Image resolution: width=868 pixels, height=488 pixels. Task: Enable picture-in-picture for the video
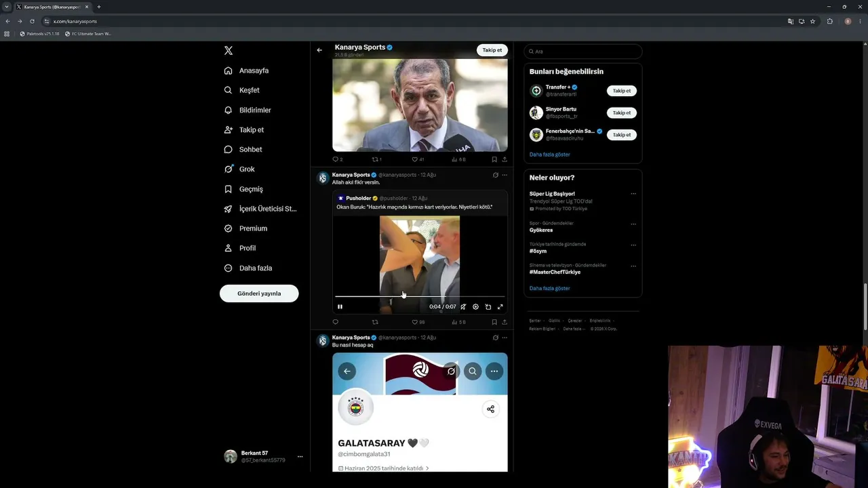pos(488,307)
